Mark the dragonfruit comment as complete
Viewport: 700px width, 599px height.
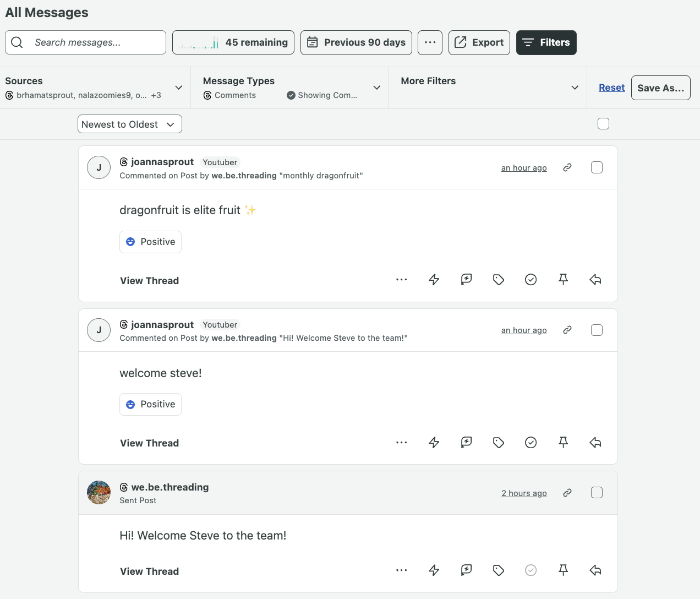531,279
